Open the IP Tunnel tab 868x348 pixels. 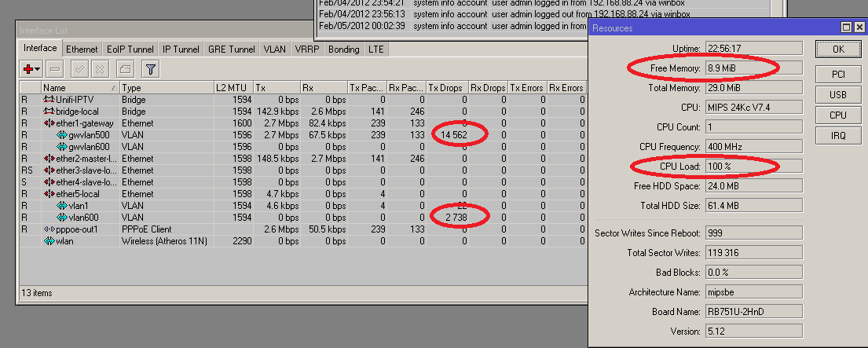[181, 49]
